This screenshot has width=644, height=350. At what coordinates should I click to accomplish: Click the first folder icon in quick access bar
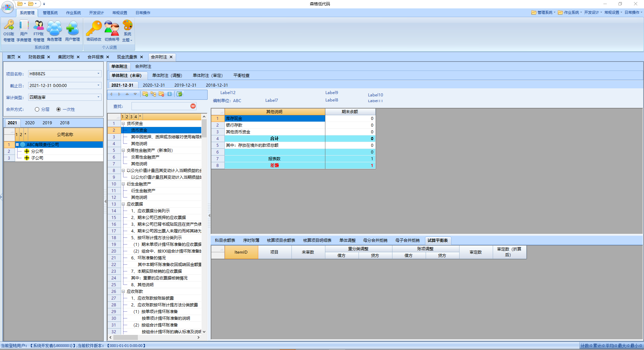[20, 4]
